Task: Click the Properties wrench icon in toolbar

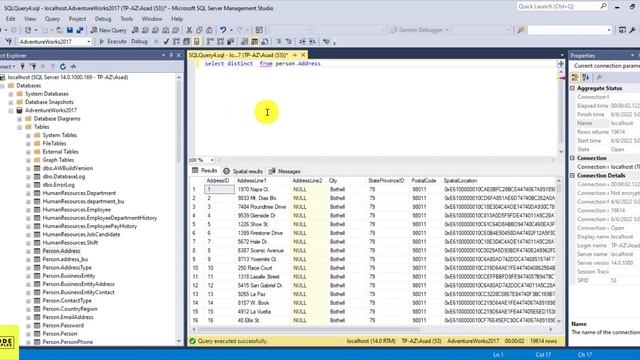Action: [632, 30]
